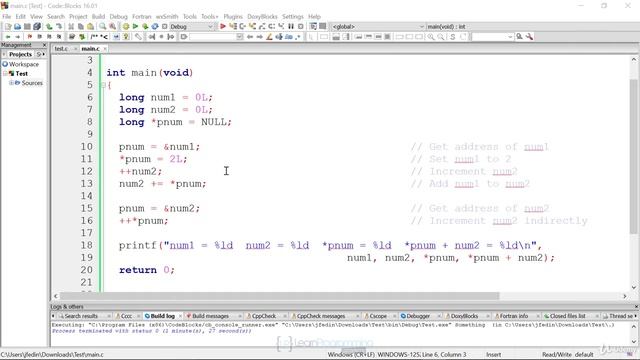Click the debugger Step into icon
The height and width of the screenshot is (360, 640).
click(252, 27)
